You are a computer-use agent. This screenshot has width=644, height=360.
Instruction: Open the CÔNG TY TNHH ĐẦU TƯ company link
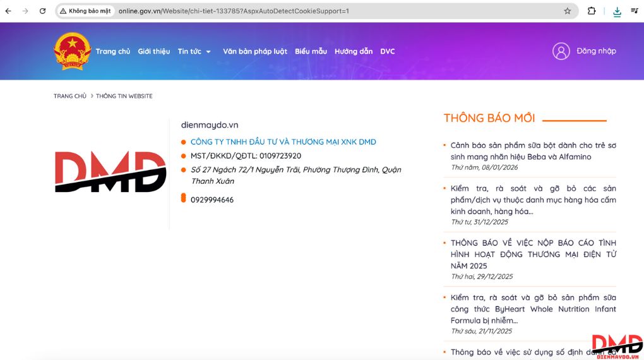point(283,141)
